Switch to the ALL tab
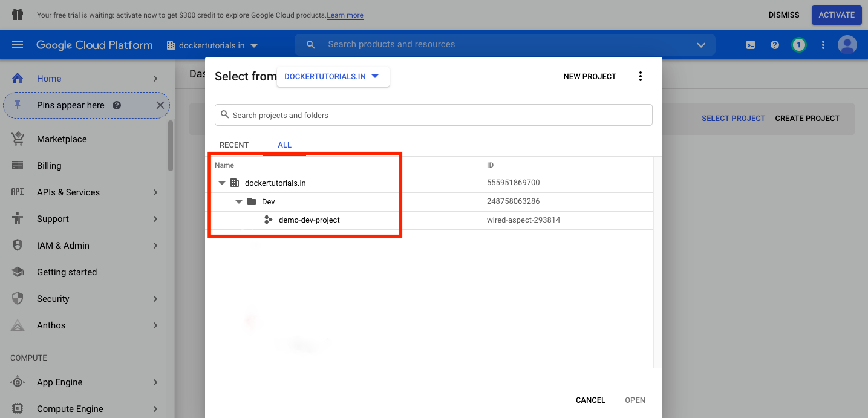This screenshot has height=418, width=868. coord(284,145)
